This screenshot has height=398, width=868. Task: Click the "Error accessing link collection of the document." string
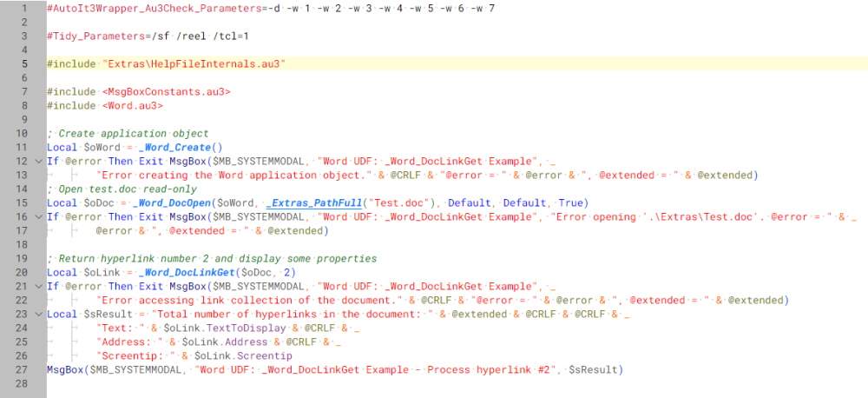tap(249, 300)
